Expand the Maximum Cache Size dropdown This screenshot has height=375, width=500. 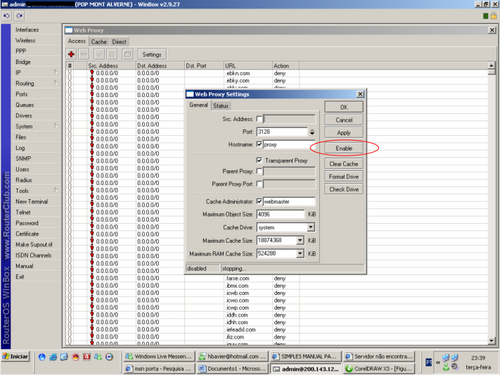pos(300,240)
